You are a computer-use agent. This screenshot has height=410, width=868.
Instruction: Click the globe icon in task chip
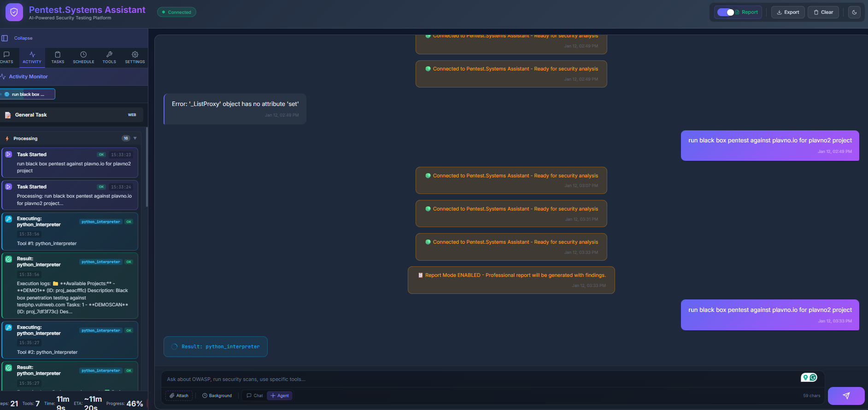[x=7, y=94]
